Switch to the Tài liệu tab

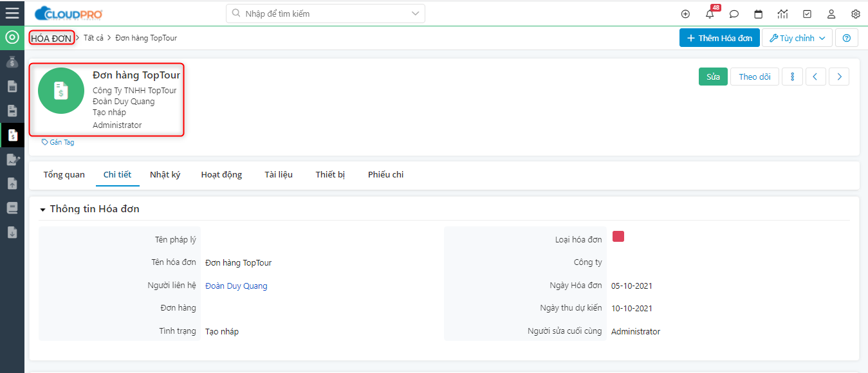click(x=279, y=175)
